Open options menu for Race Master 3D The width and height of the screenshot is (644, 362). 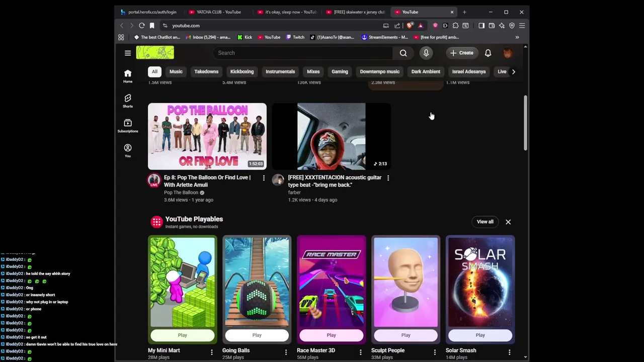360,352
